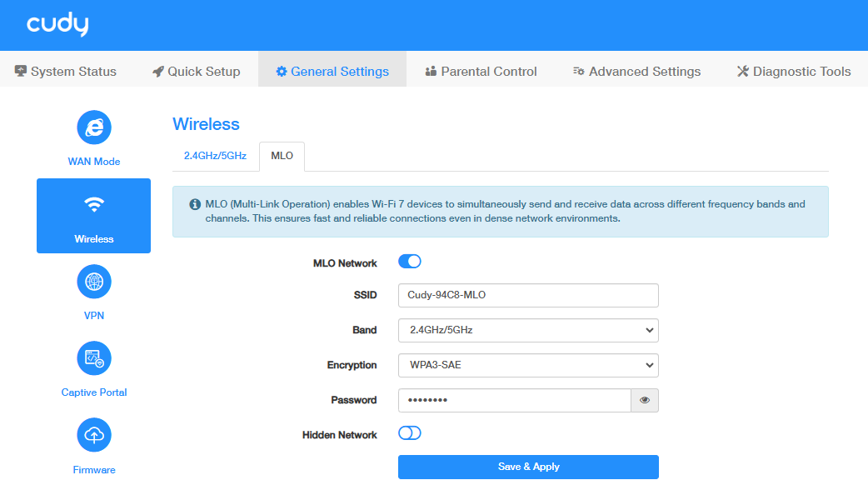Open the WAN Mode sidebar icon
The height and width of the screenshot is (495, 868).
(94, 127)
